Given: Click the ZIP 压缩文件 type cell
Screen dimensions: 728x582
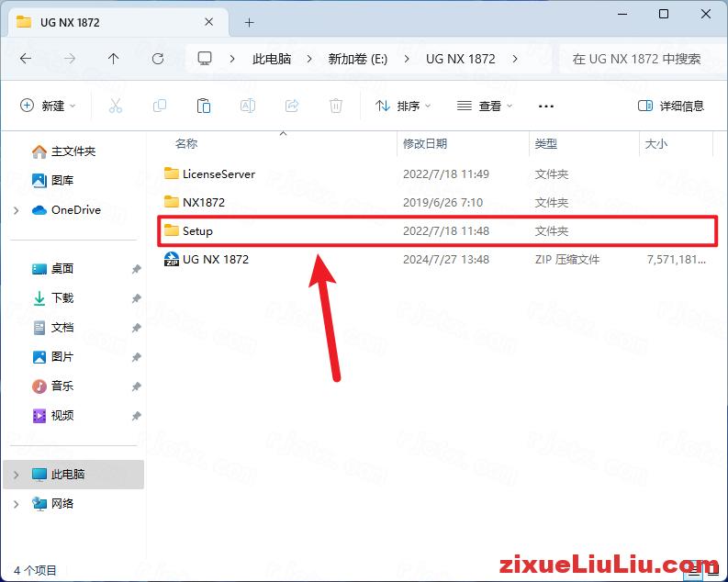Looking at the screenshot, I should tap(567, 259).
